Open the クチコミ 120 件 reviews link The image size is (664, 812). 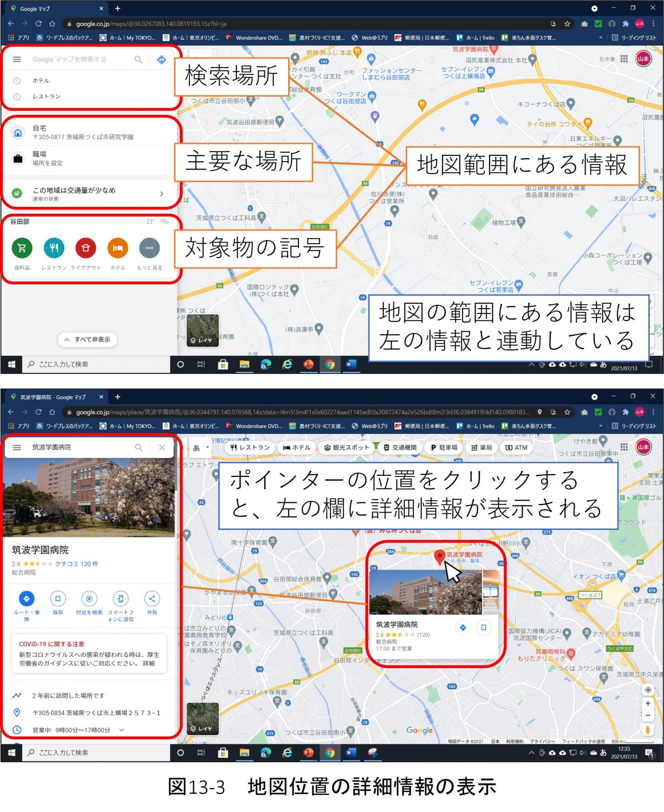pyautogui.click(x=76, y=564)
